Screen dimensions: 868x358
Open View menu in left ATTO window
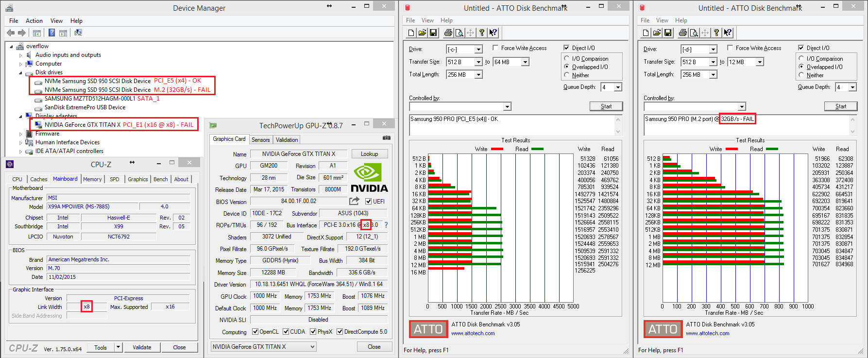pyautogui.click(x=427, y=20)
